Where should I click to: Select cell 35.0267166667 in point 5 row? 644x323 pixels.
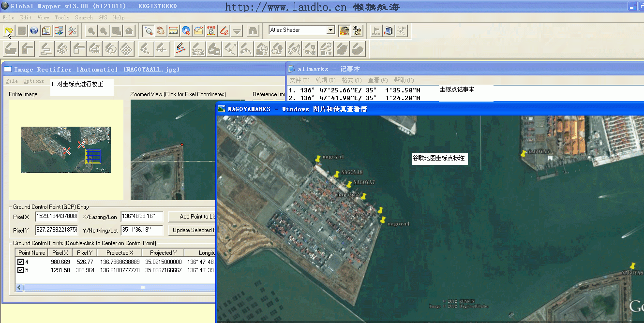click(x=163, y=270)
